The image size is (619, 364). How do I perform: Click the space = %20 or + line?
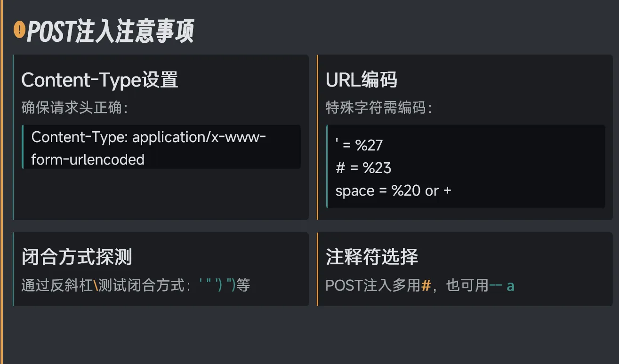(393, 191)
